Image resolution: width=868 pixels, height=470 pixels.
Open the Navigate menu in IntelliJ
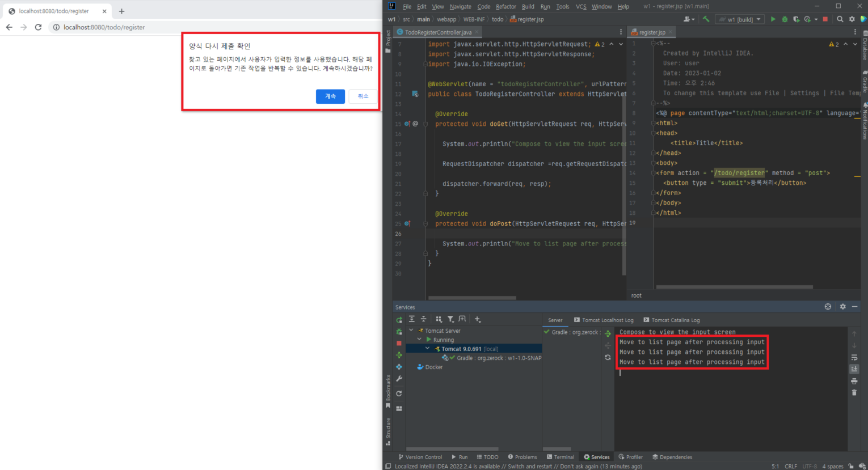point(460,7)
